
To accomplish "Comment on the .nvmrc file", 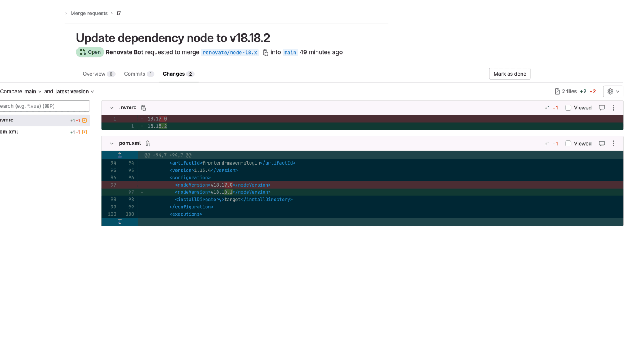I will 602,108.
